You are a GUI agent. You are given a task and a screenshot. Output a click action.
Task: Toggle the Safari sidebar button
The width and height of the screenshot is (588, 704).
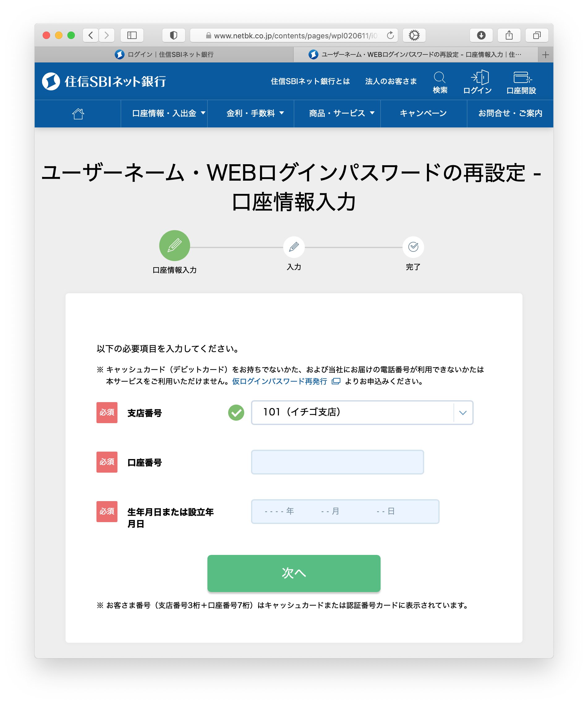[132, 35]
